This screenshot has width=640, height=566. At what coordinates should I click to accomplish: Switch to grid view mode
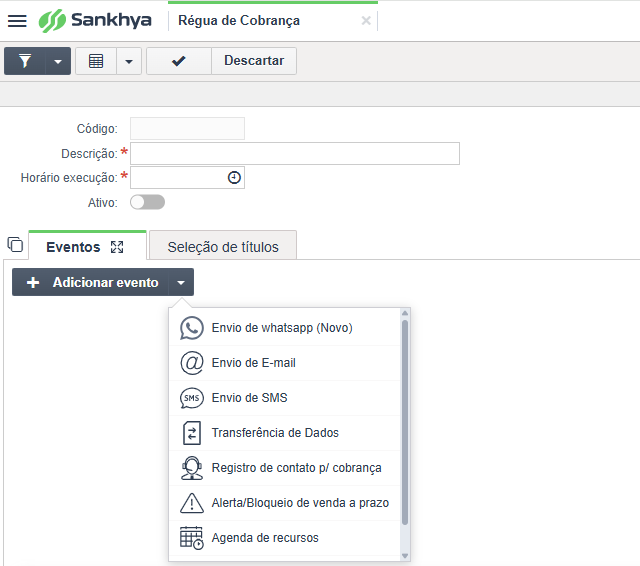pos(96,61)
